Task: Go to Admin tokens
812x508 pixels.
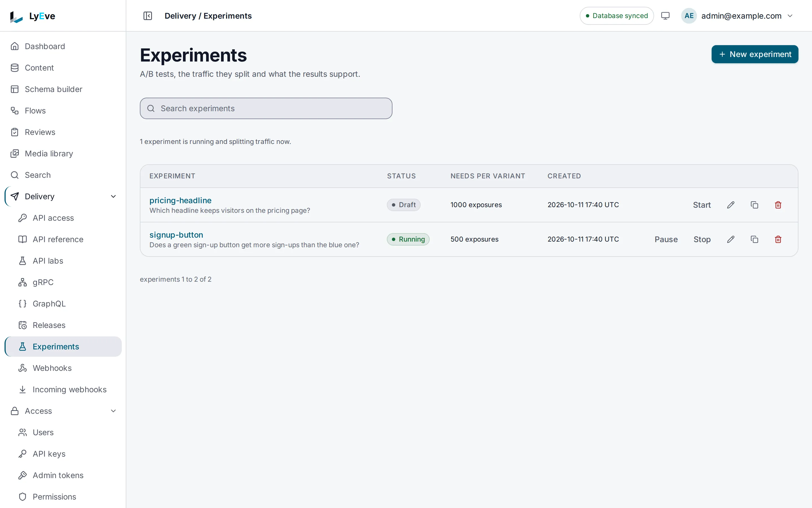Action: (x=63, y=476)
